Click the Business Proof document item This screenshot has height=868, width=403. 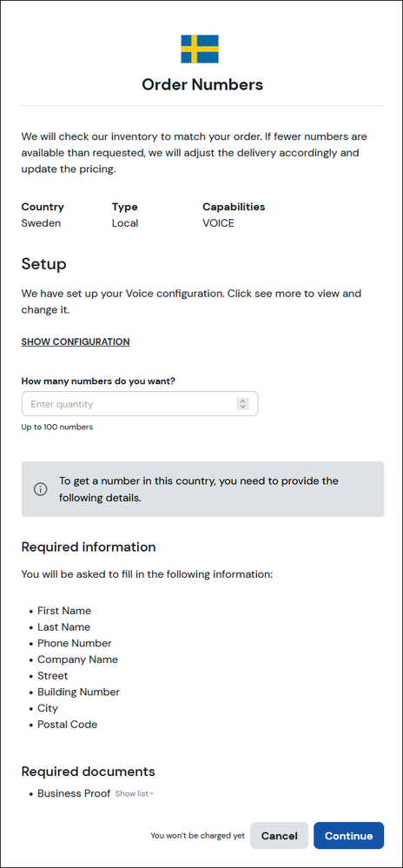(x=74, y=793)
